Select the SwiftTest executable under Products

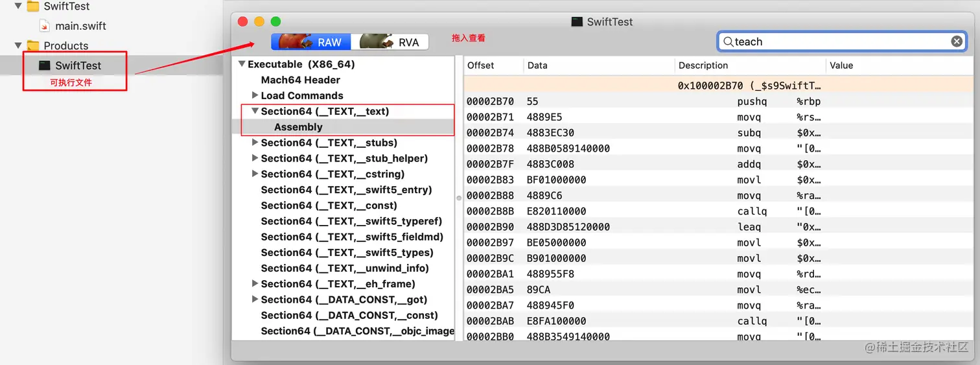point(78,65)
